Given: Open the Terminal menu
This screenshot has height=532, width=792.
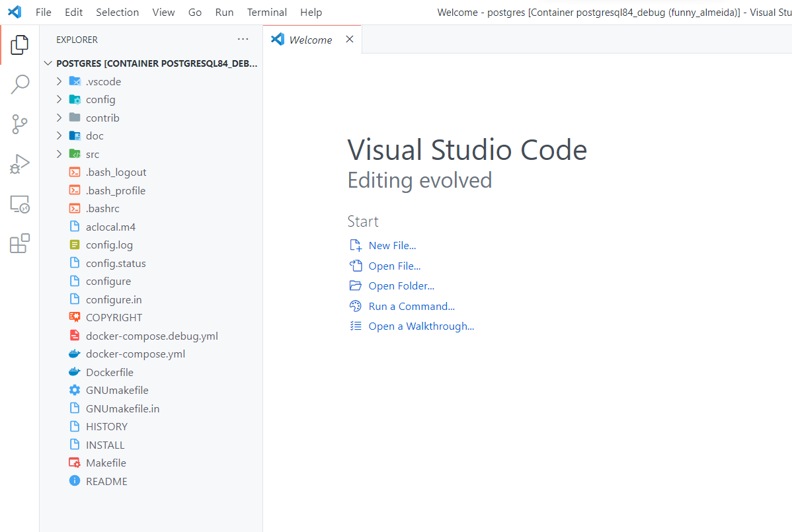Looking at the screenshot, I should pos(267,12).
